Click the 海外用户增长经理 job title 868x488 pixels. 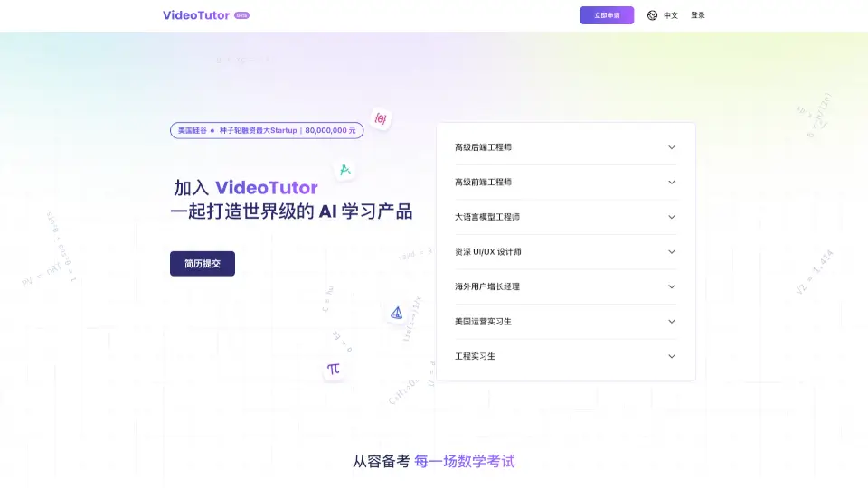pos(487,286)
